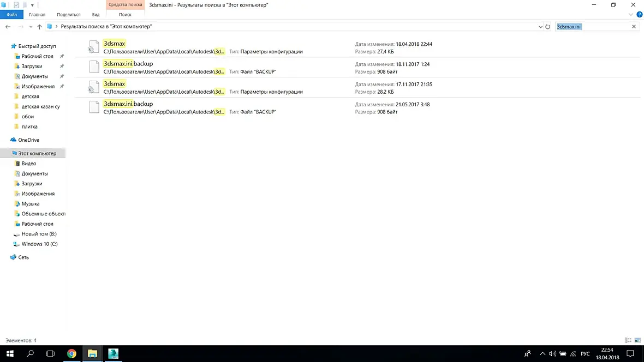Open Музыка folder
This screenshot has height=362, width=644.
pyautogui.click(x=31, y=203)
